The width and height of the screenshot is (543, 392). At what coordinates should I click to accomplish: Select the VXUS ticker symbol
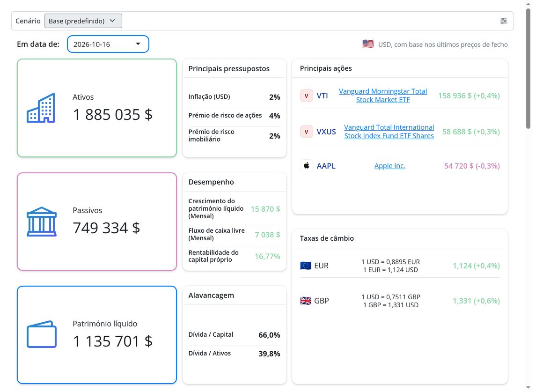[x=326, y=132]
